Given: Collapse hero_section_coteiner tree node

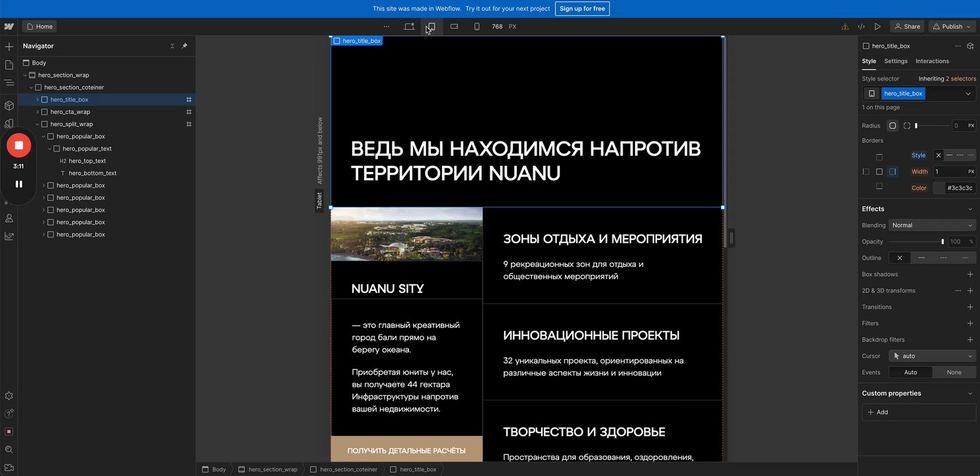Looking at the screenshot, I should tap(31, 87).
